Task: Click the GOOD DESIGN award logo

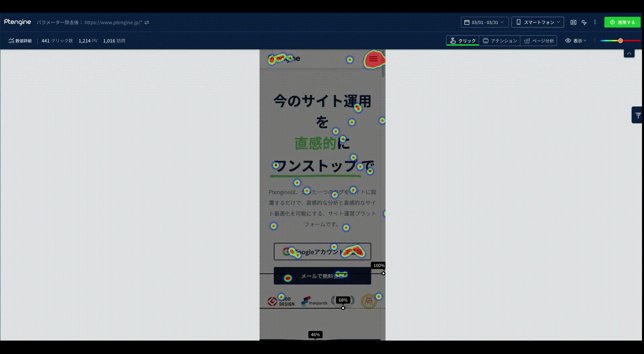Action: 281,301
